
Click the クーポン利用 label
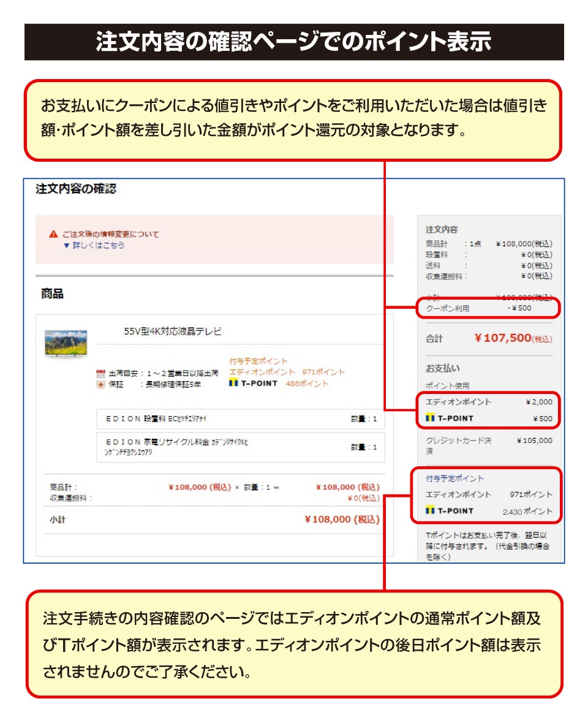pos(448,308)
